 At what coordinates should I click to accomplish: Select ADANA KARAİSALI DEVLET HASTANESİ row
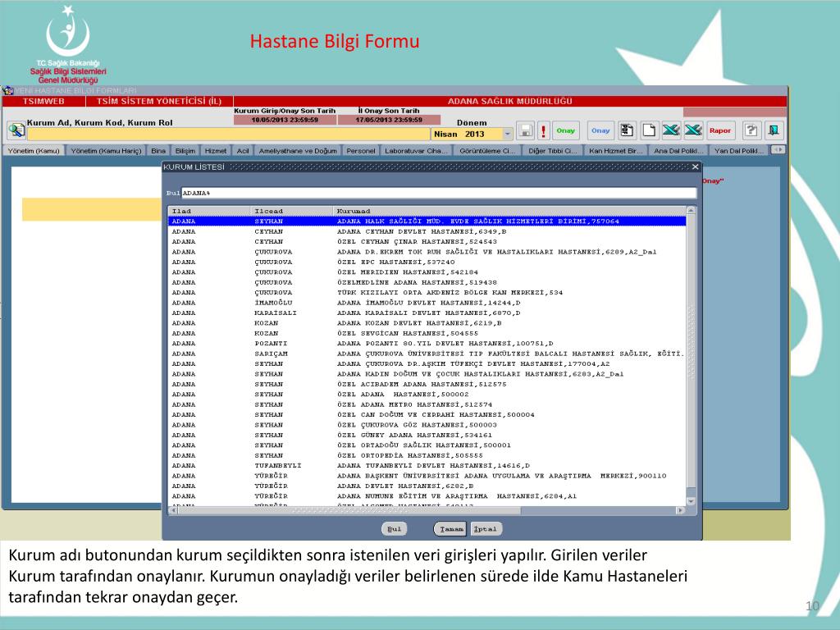(427, 313)
